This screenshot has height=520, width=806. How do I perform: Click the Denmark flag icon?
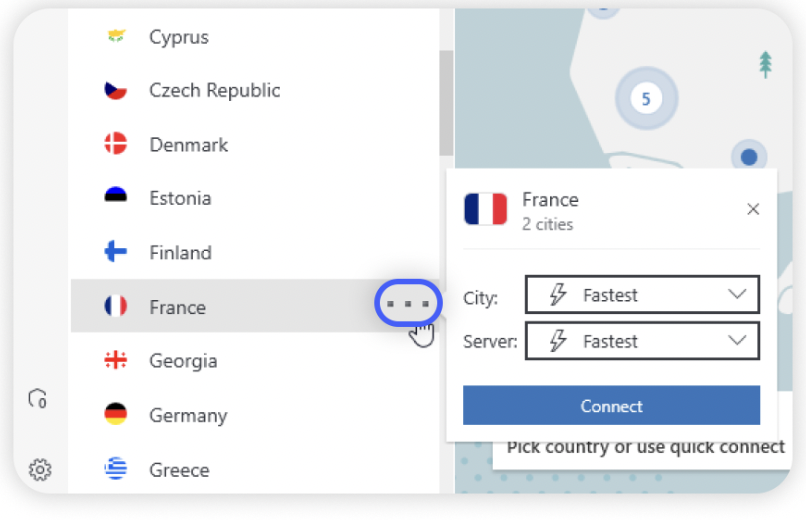click(x=116, y=144)
